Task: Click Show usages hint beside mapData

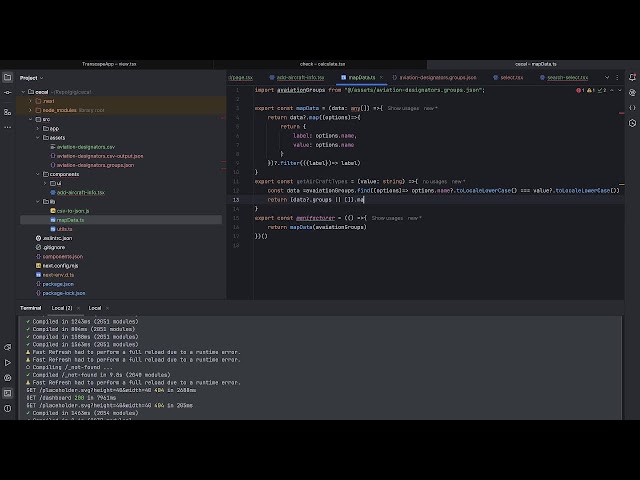Action: [403, 108]
